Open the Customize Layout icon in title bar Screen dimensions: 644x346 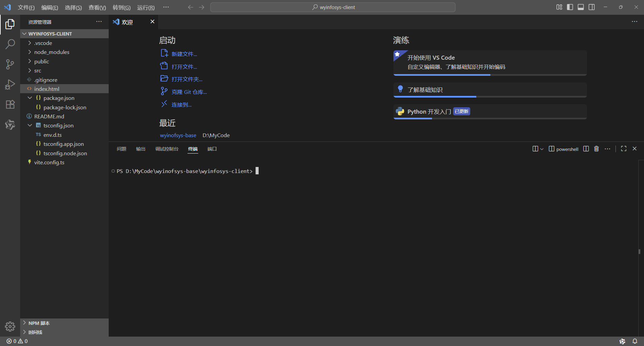tap(559, 7)
